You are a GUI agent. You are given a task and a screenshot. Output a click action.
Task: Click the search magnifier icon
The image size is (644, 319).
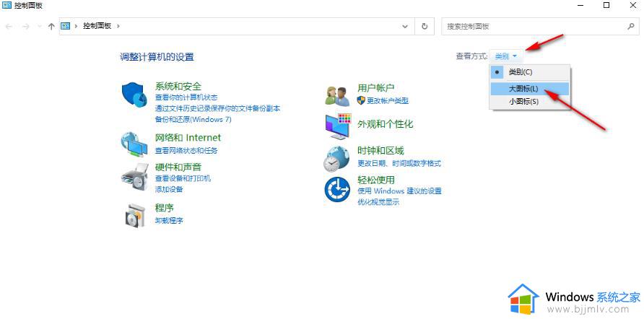tap(631, 26)
